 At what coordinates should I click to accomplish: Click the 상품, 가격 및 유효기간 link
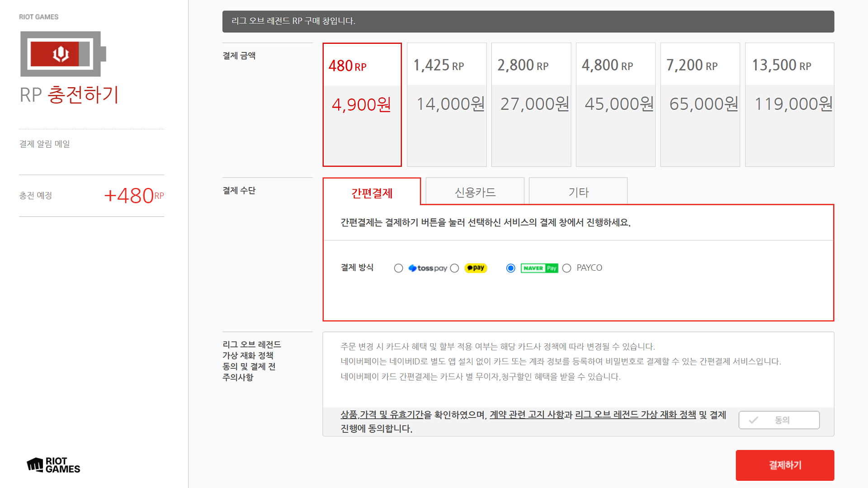(x=382, y=415)
